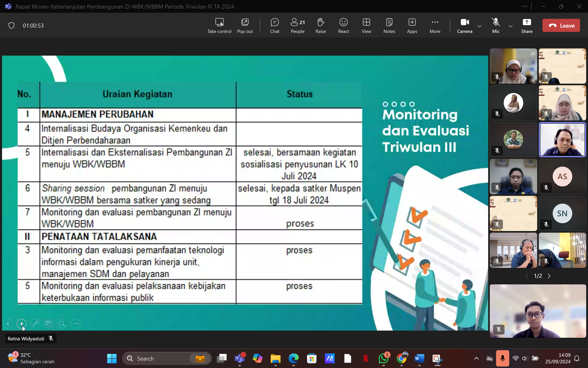Image resolution: width=588 pixels, height=368 pixels.
Task: Open Netflix from the taskbar
Action: tap(365, 359)
